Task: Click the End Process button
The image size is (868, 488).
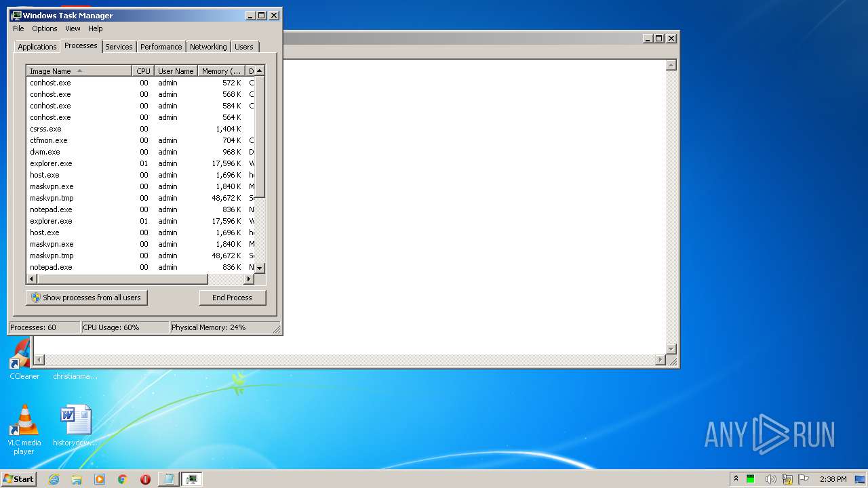Action: 233,298
